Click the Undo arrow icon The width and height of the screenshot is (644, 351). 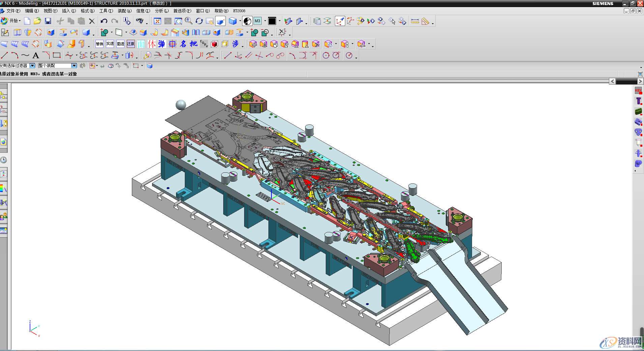[x=104, y=21]
